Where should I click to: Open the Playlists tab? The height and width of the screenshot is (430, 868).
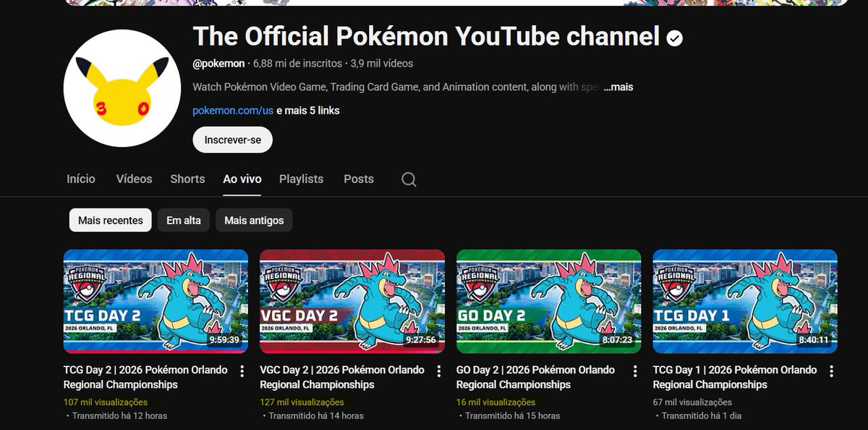tap(302, 179)
